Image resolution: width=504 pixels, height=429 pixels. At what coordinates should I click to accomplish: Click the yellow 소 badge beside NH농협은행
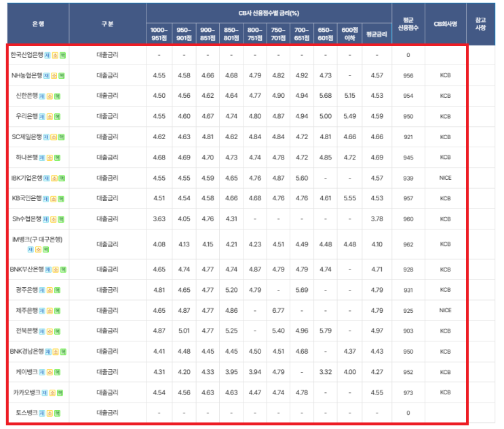[54, 76]
